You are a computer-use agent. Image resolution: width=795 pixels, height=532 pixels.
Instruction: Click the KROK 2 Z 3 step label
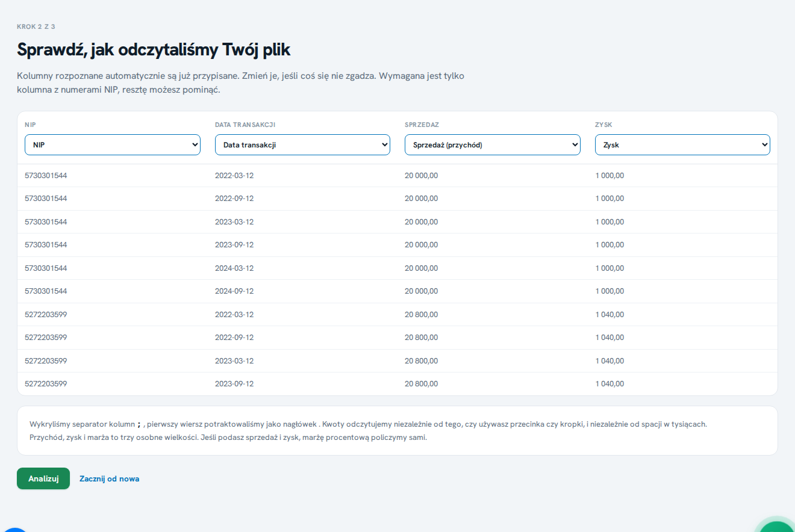(x=36, y=26)
